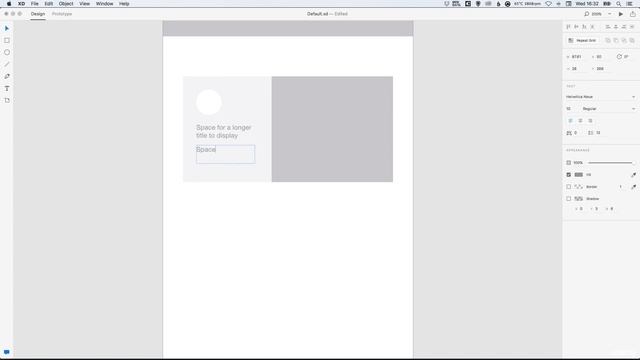The width and height of the screenshot is (640, 360).
Task: Toggle the Fill checkbox
Action: click(569, 175)
